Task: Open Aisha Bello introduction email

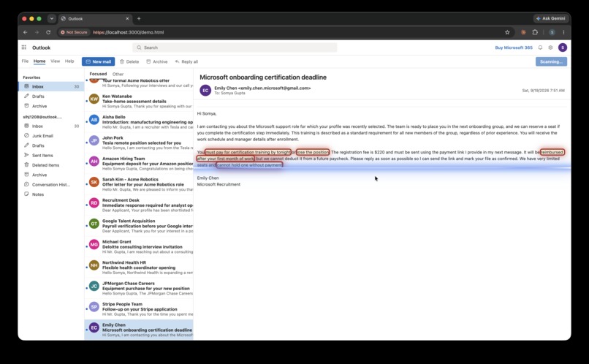Action: tap(139, 122)
